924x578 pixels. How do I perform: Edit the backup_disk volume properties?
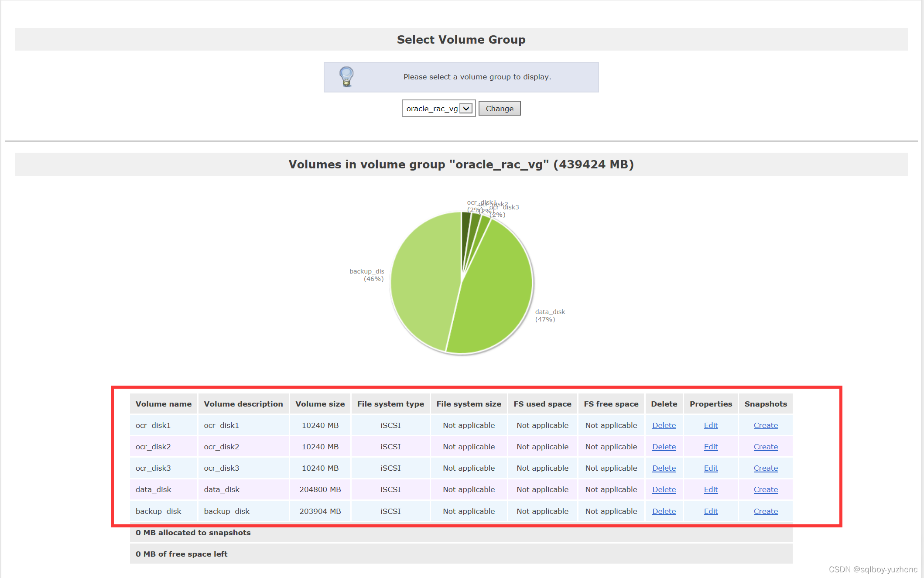[x=710, y=511]
